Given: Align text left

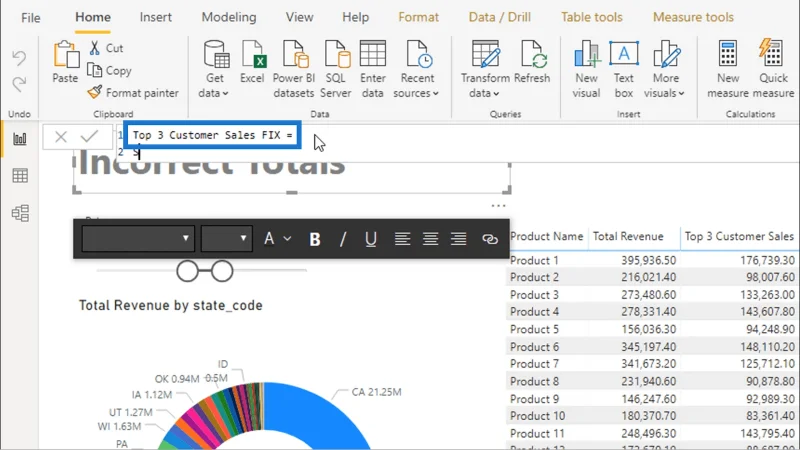Looking at the screenshot, I should point(402,239).
